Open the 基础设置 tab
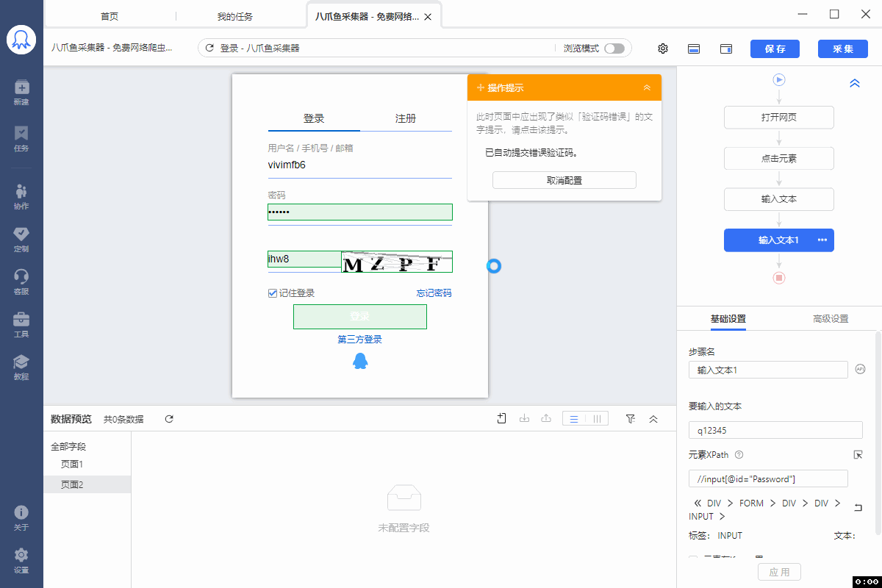 coord(728,319)
